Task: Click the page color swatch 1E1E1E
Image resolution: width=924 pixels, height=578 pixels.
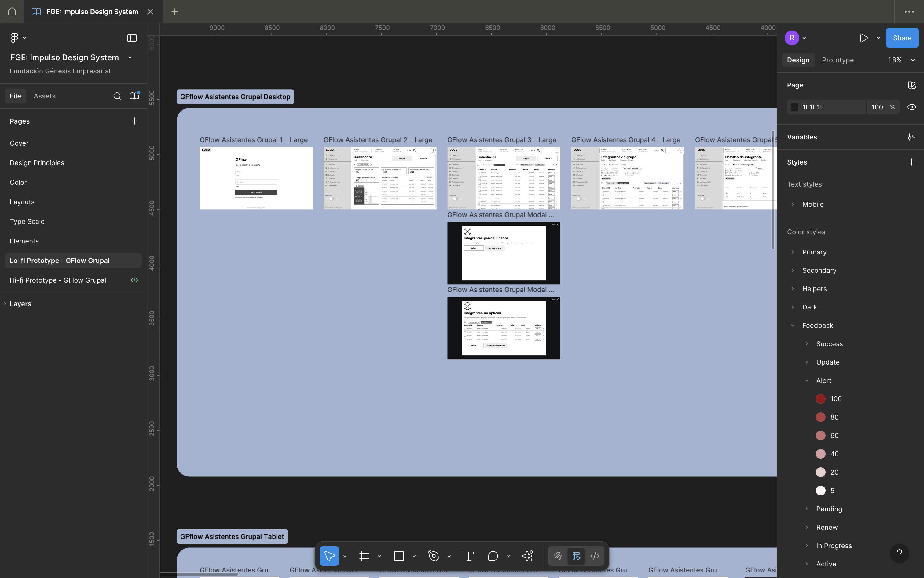Action: [794, 107]
